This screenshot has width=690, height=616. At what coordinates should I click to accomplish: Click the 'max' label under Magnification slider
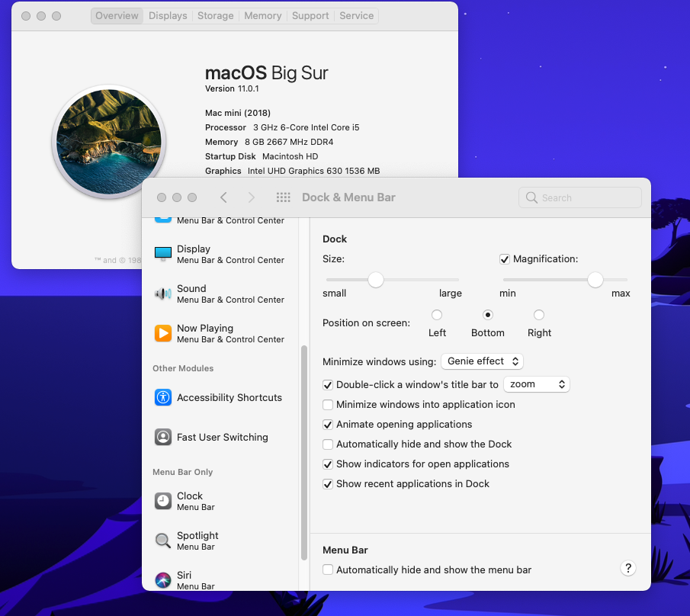pos(621,294)
